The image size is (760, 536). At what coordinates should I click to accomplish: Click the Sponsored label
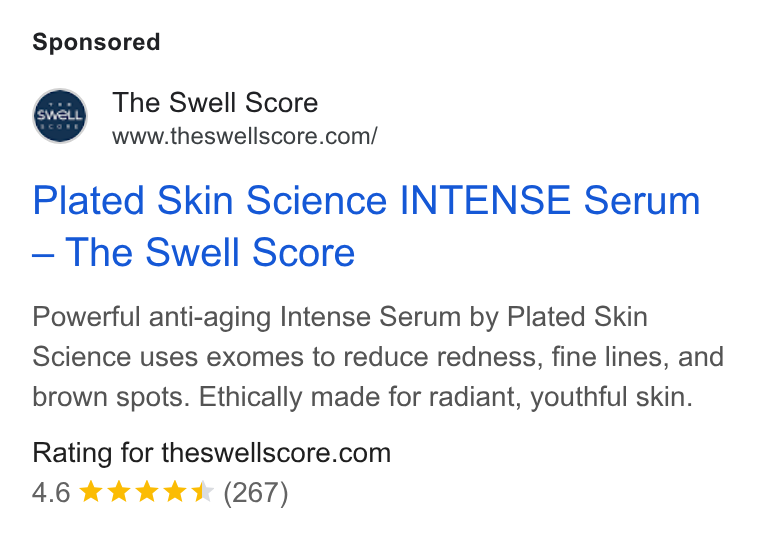(96, 42)
